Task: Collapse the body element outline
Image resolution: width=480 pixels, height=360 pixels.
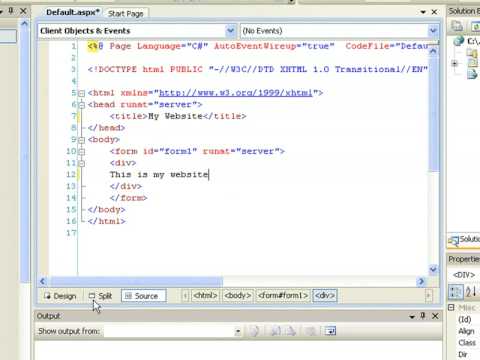Action: (81, 140)
